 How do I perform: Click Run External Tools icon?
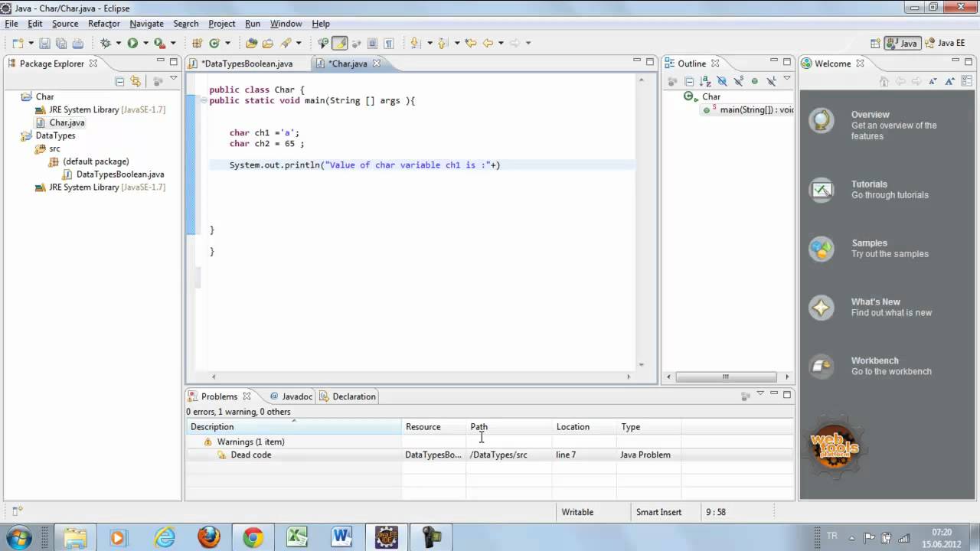tap(159, 44)
